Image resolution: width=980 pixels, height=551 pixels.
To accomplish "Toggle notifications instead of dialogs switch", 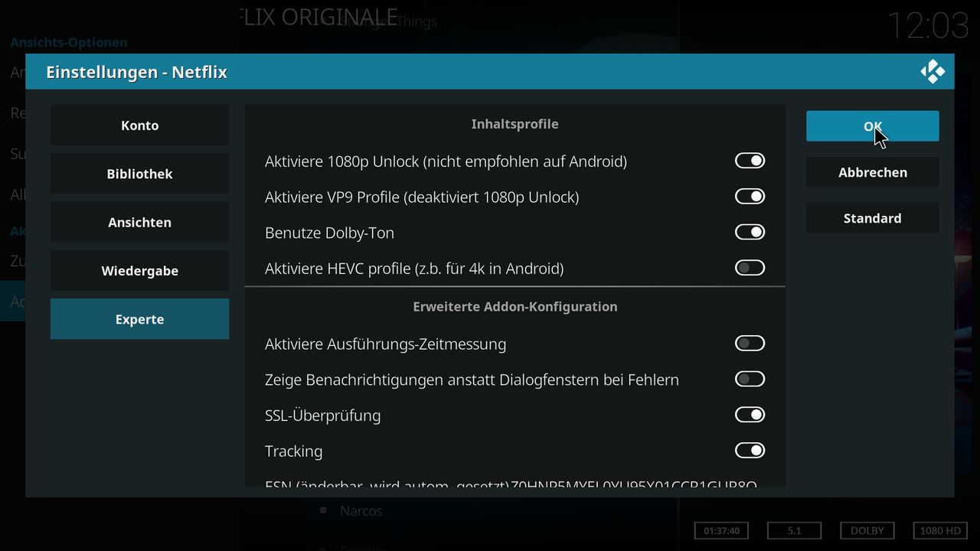I will point(750,379).
